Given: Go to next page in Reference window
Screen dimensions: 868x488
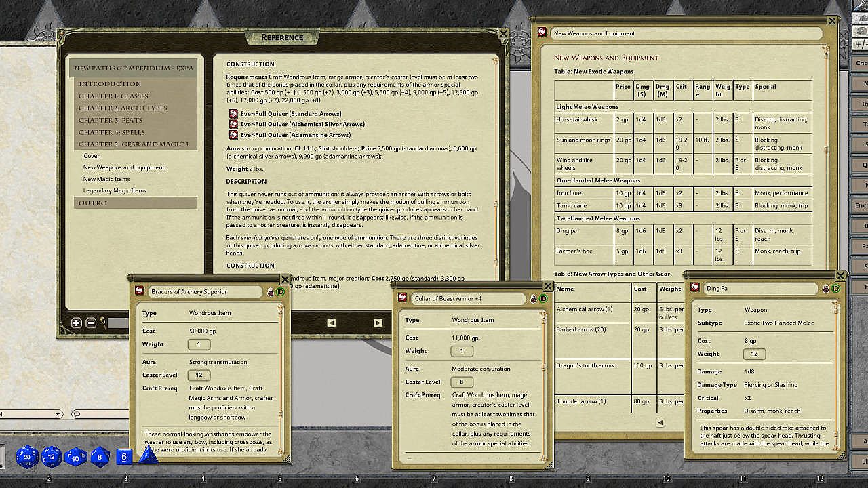Looking at the screenshot, I should click(378, 323).
